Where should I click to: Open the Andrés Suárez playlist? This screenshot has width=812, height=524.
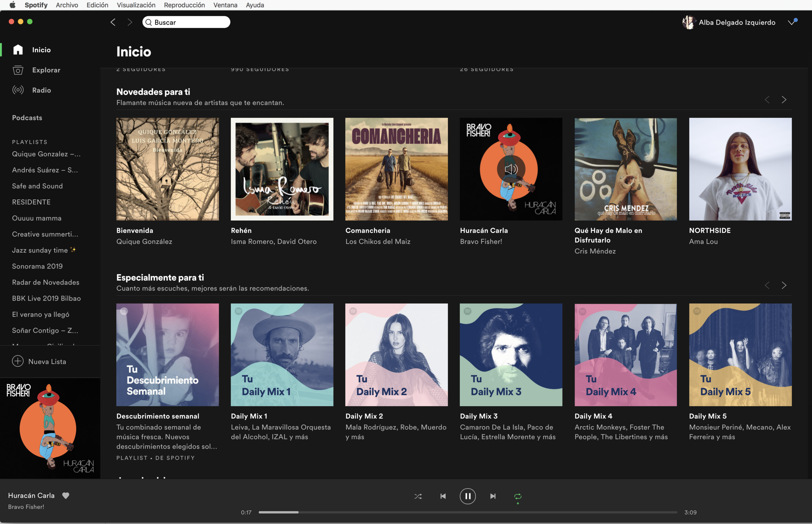(x=45, y=170)
